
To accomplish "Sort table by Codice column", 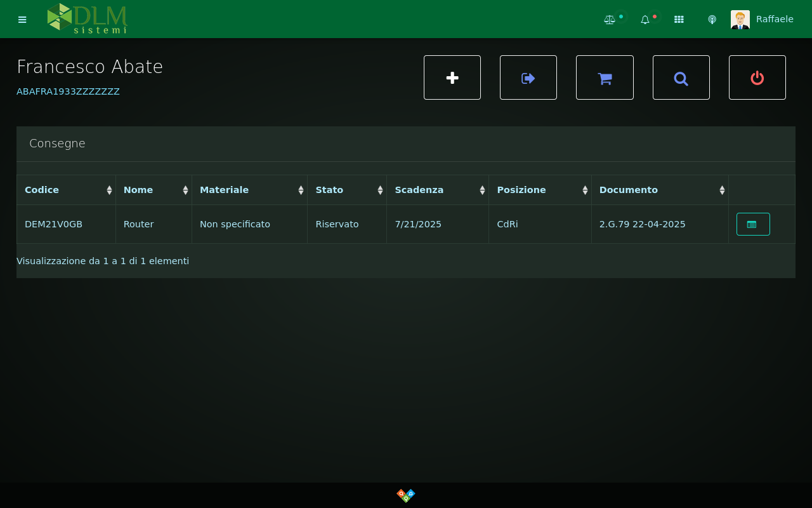I will 66,190.
